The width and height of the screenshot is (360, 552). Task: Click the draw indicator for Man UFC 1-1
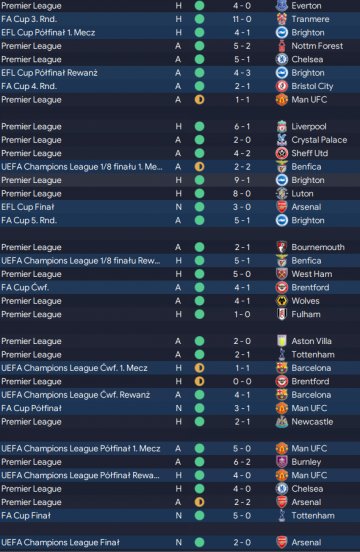tap(200, 100)
